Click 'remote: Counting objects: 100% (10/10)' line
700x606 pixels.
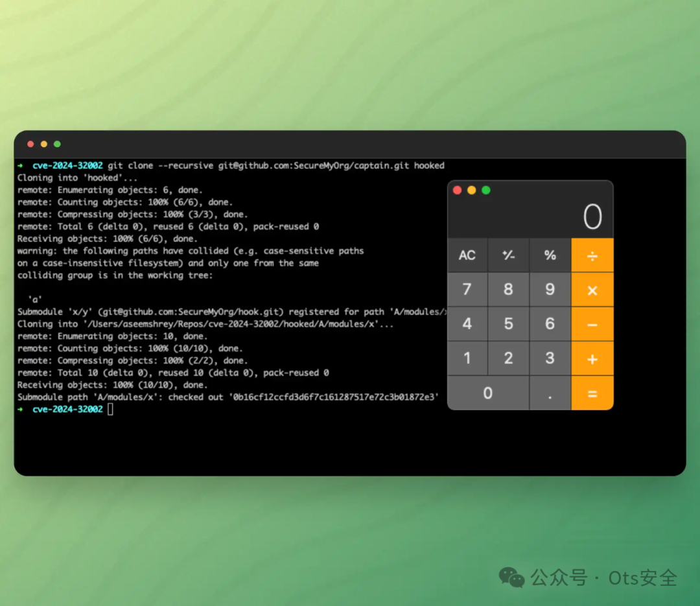(130, 348)
